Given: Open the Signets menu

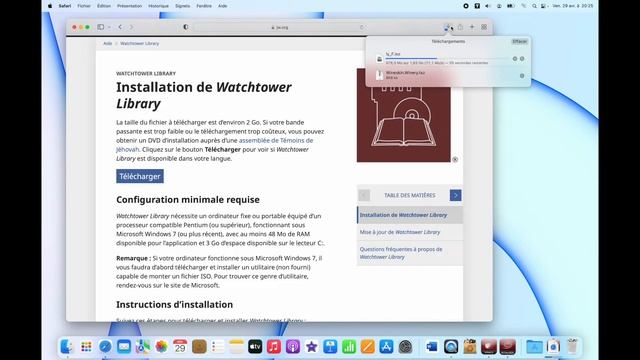Looking at the screenshot, I should click(182, 6).
